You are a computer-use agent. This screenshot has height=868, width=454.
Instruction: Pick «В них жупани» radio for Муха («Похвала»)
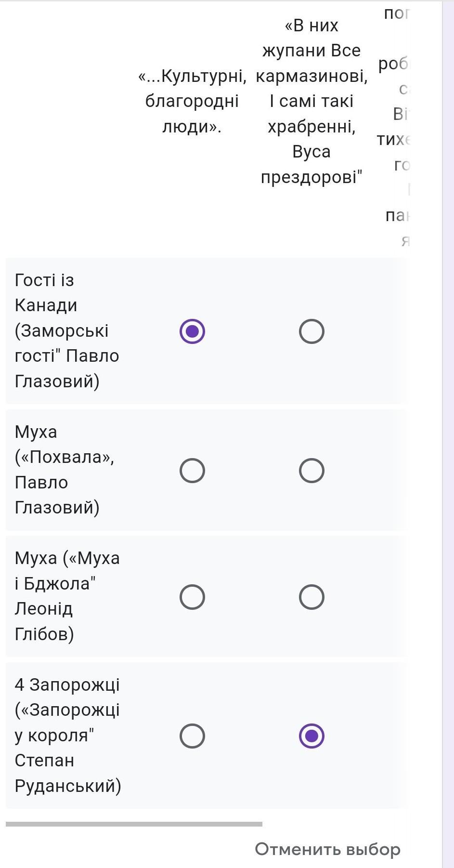311,471
